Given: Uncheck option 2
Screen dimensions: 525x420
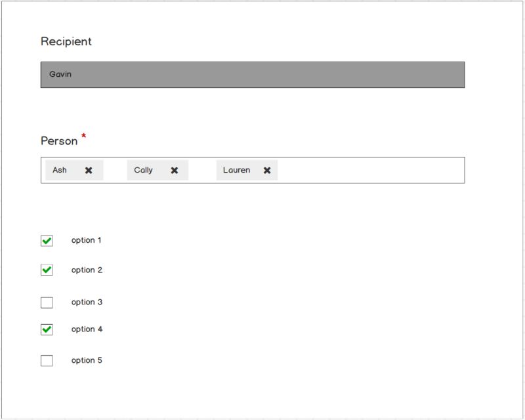Looking at the screenshot, I should 45,269.
